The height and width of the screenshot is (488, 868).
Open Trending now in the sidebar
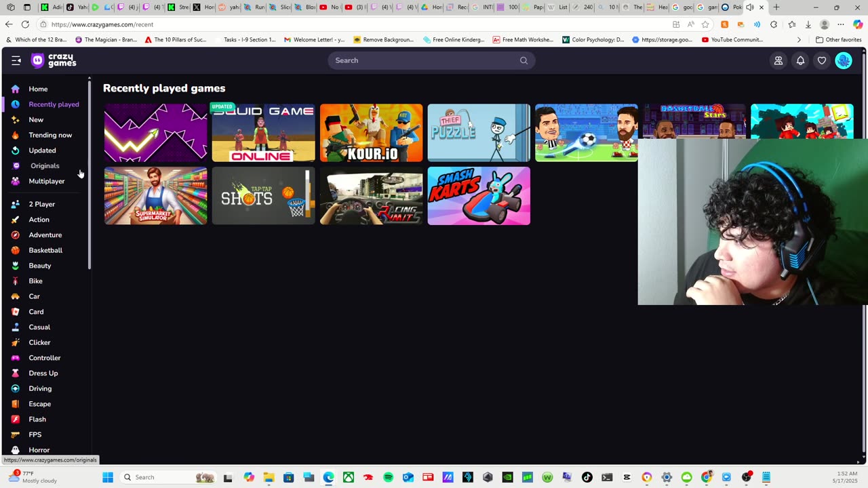pos(50,135)
